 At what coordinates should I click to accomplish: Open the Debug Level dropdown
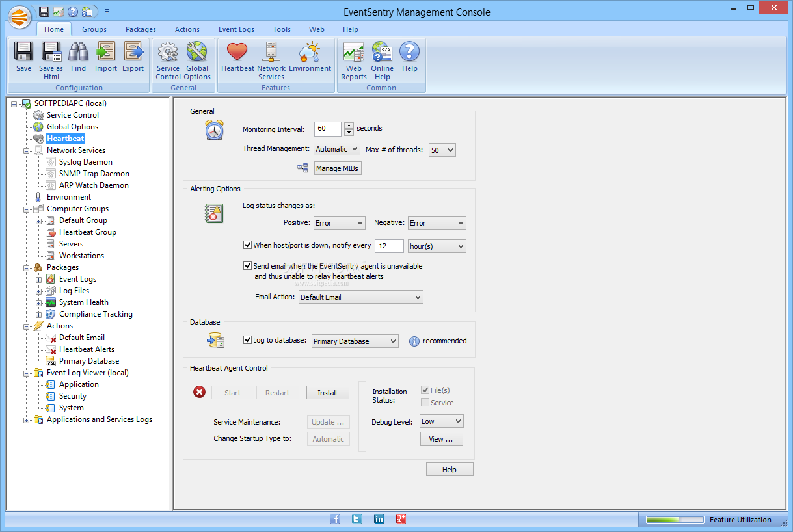coord(442,421)
